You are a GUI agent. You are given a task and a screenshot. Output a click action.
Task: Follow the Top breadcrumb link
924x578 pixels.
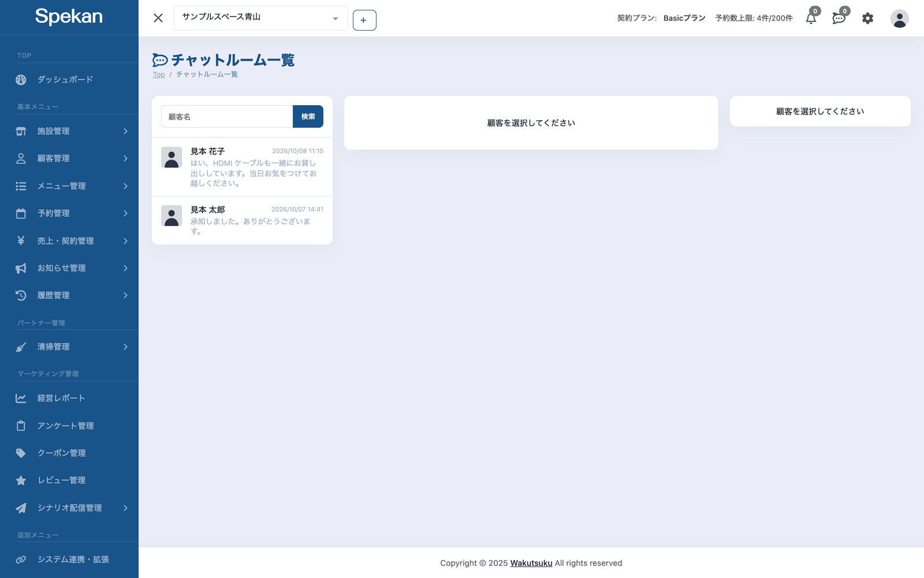tap(159, 75)
